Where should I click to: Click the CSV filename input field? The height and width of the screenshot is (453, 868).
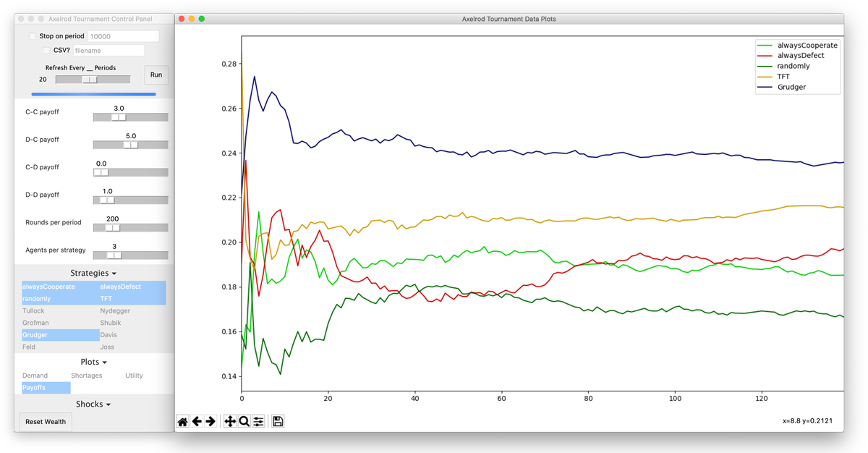[x=109, y=51]
